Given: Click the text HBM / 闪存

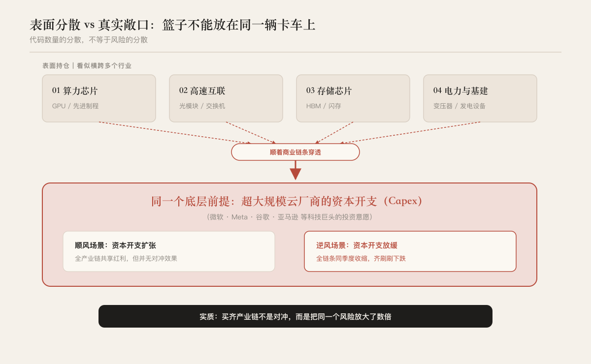Looking at the screenshot, I should 324,106.
